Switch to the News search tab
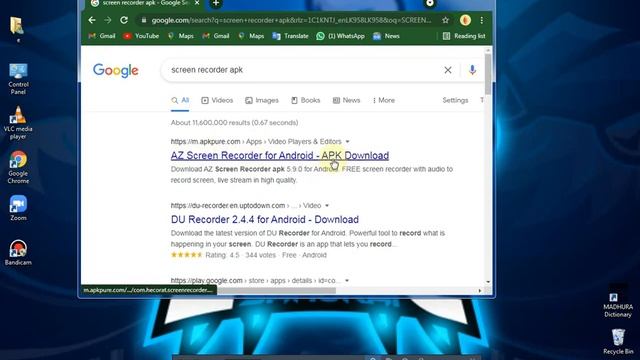The height and width of the screenshot is (360, 640). coord(346,100)
